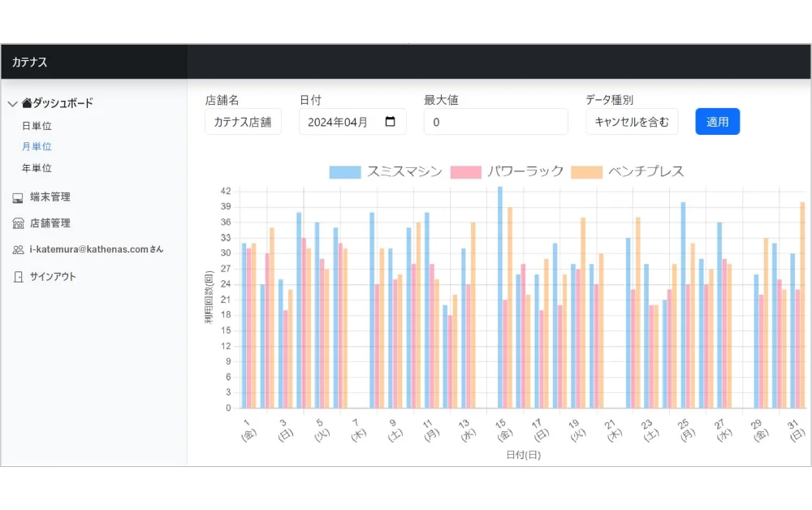The image size is (812, 510).
Task: Open 月単位 monthly view
Action: 37,147
